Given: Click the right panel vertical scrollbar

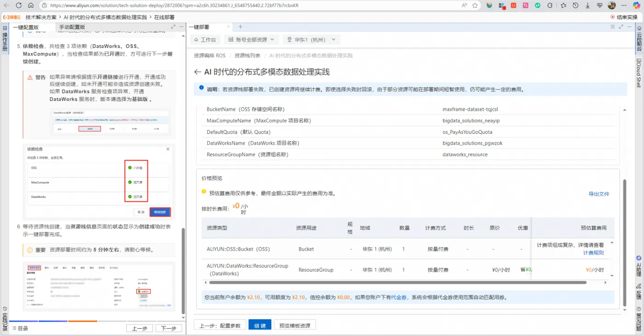Looking at the screenshot, I should (624, 243).
